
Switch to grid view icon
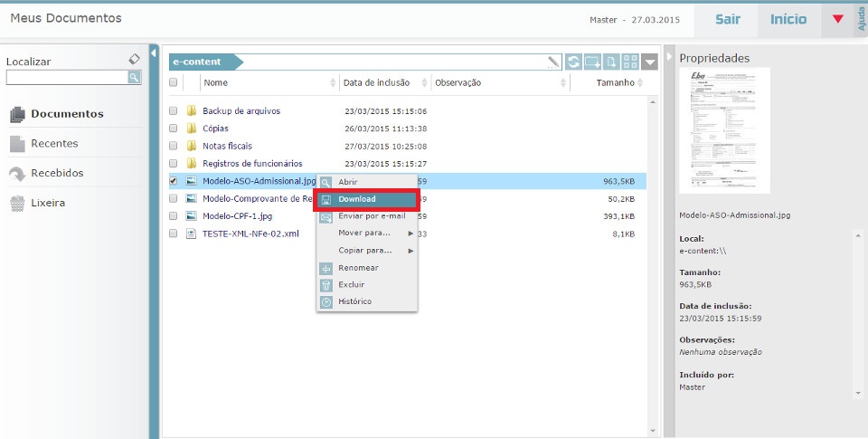point(631,62)
